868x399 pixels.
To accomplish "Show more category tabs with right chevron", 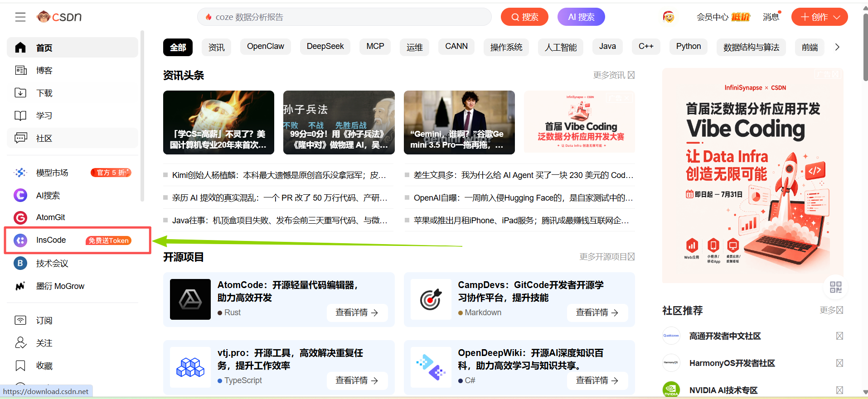I will pos(837,47).
